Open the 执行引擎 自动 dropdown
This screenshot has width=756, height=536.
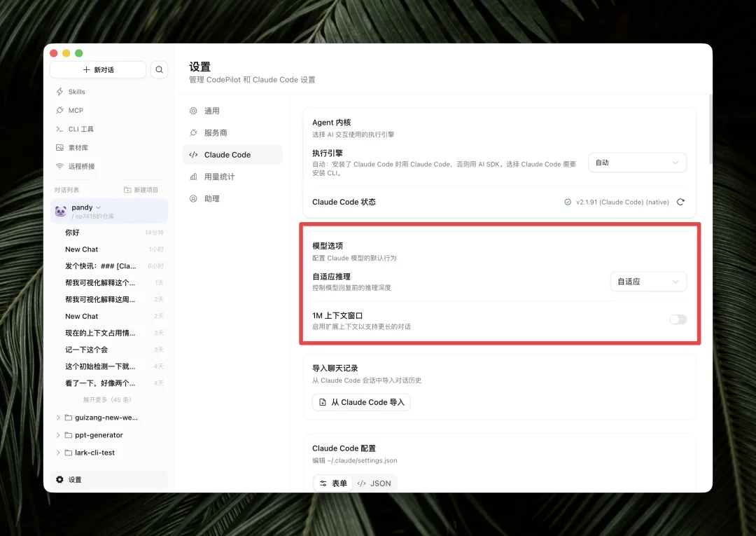636,162
